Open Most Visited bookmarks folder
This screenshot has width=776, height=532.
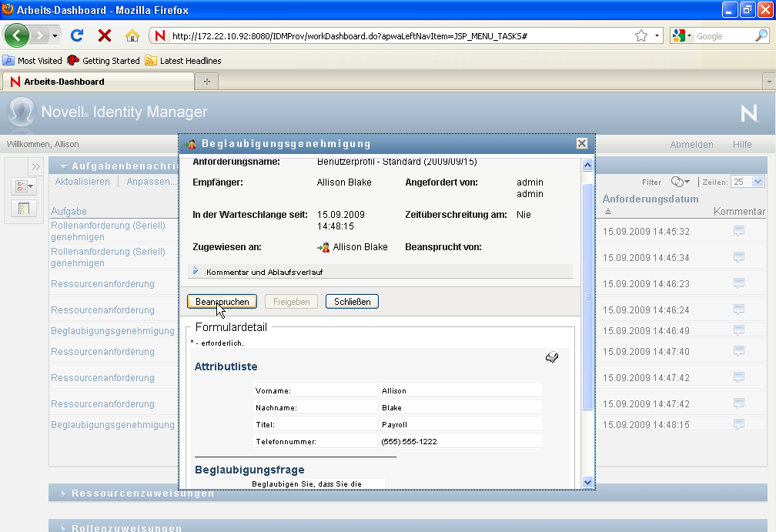(32, 60)
